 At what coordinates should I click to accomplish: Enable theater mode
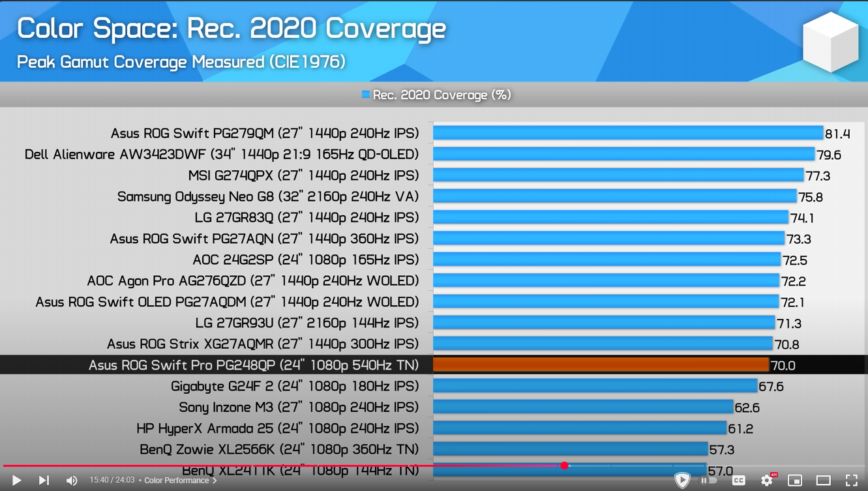[824, 481]
